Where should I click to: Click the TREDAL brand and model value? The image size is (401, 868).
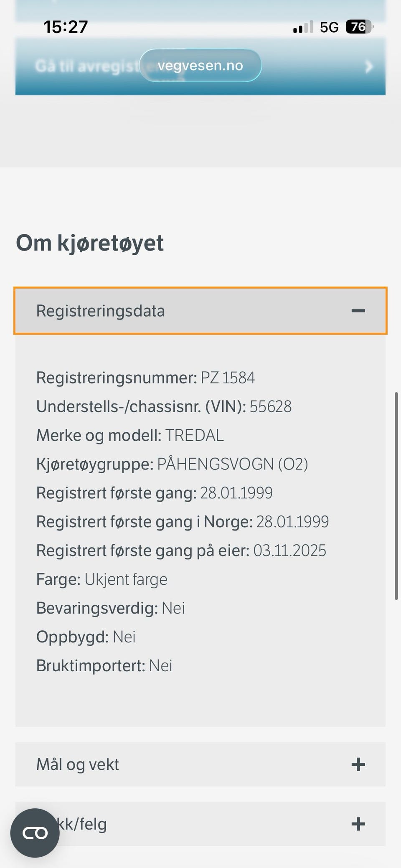195,435
